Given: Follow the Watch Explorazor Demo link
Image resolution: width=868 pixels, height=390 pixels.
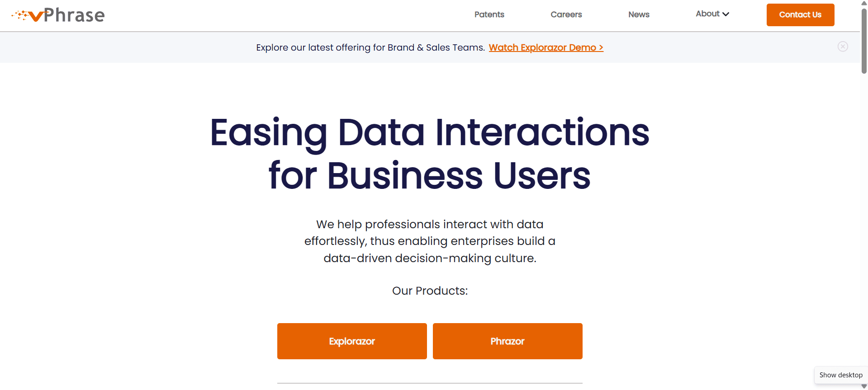Looking at the screenshot, I should 546,47.
